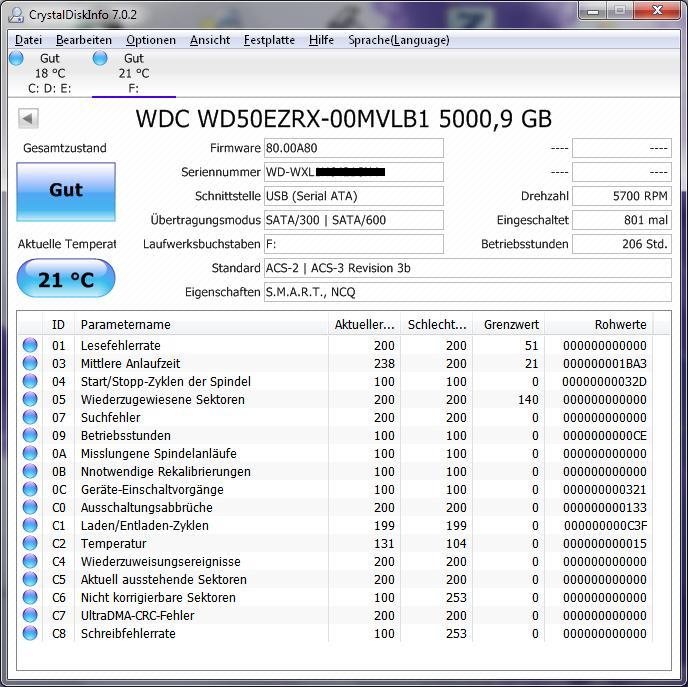The image size is (688, 687).
Task: Click the Firmware field 80.00A80
Action: (354, 148)
